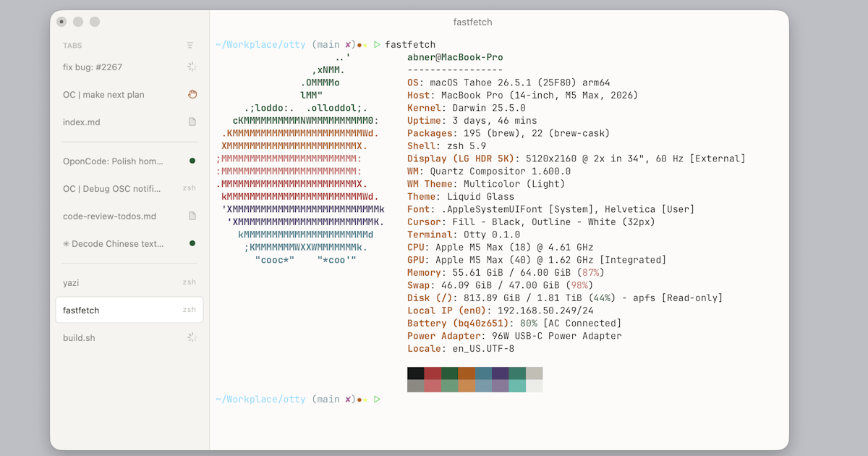Screen dimensions: 868x456
Task: Pick the near-white swatch ending the bottom row
Action: [534, 386]
